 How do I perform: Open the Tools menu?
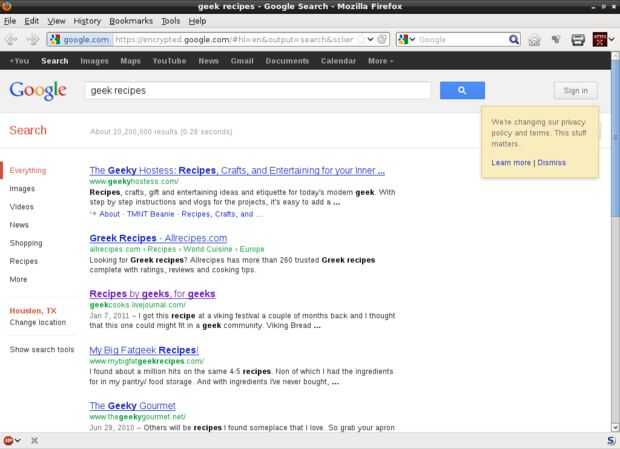pos(170,21)
